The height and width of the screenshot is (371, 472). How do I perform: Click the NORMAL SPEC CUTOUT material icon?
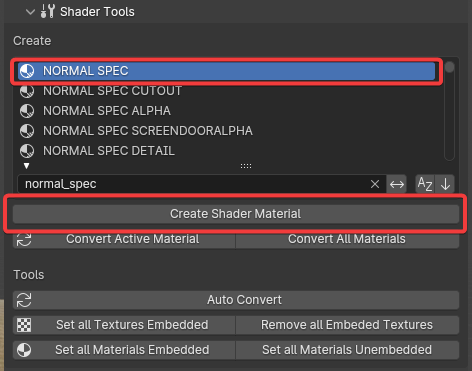[27, 91]
